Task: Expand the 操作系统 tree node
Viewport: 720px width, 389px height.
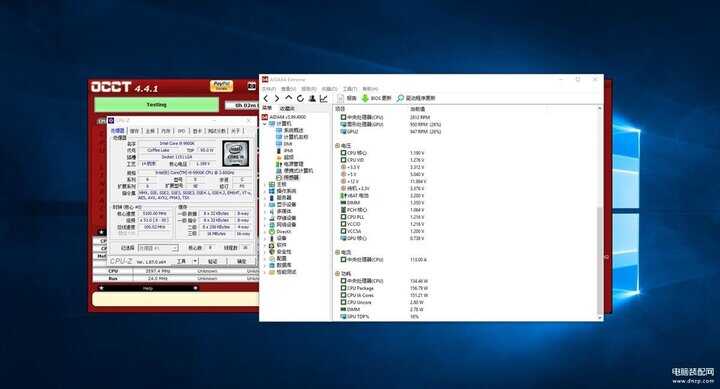Action: (x=264, y=191)
